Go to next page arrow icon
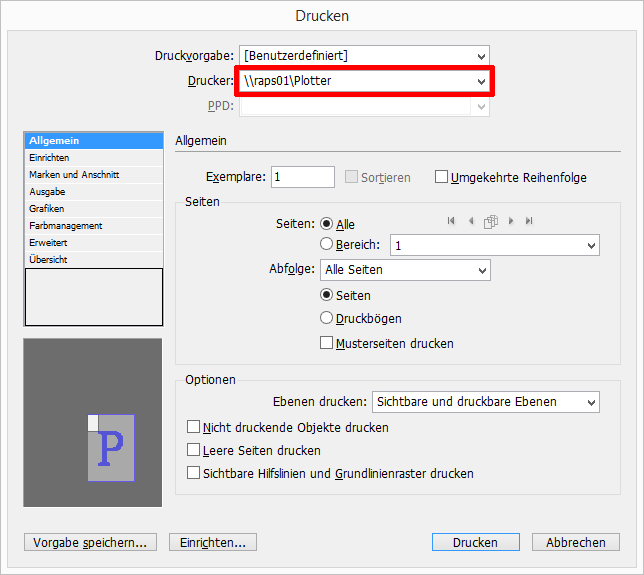Image resolution: width=644 pixels, height=575 pixels. (x=511, y=221)
